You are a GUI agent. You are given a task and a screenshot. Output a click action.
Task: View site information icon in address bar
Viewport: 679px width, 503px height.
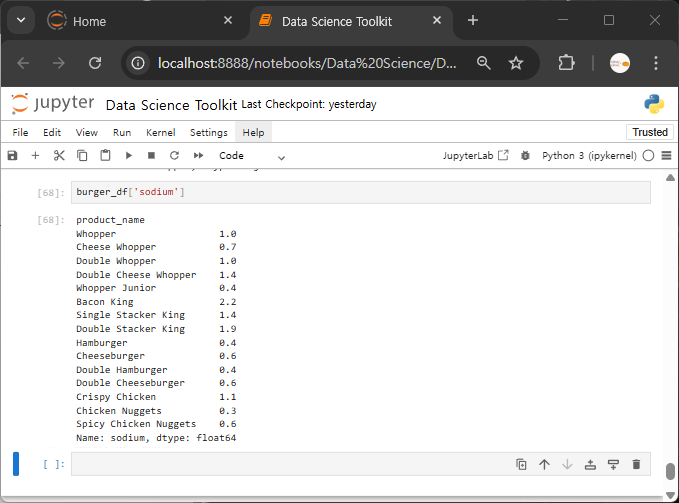138,63
